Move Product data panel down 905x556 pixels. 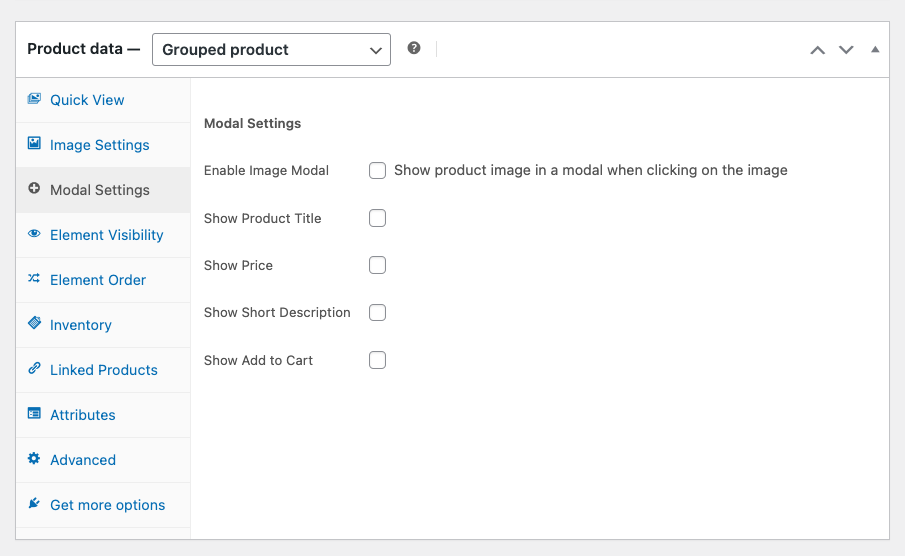(x=846, y=50)
